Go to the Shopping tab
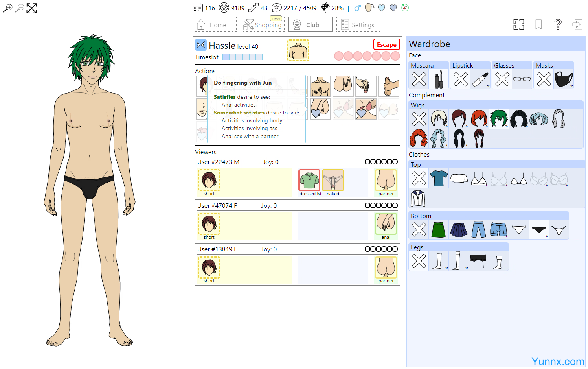Image resolution: width=588 pixels, height=369 pixels. 263,25
